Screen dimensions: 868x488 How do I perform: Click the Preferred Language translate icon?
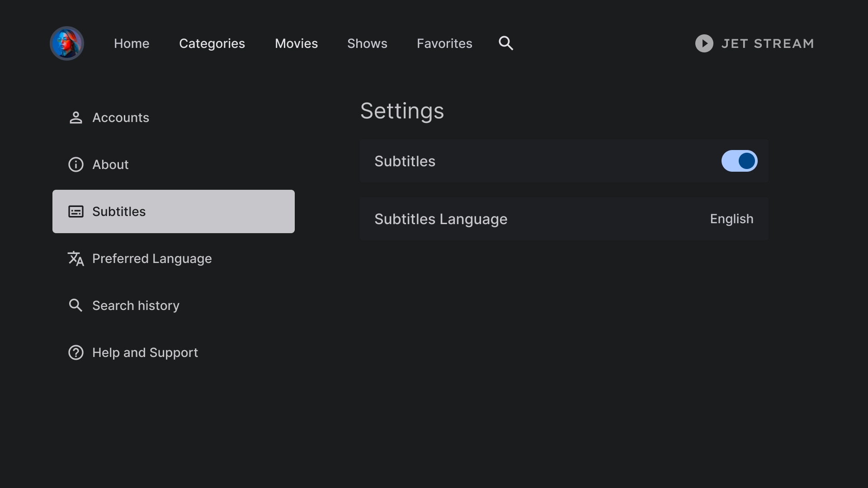75,258
